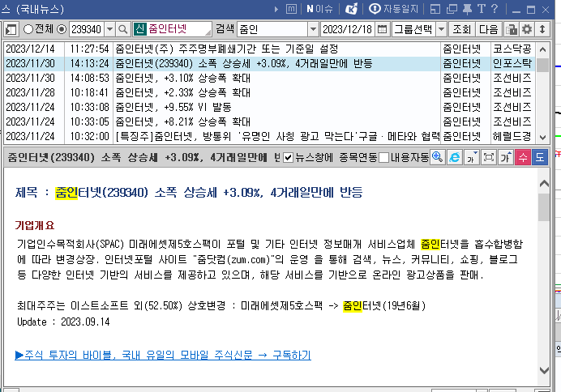
Task: Select news row +2.33% 상승폭 확대
Action: click(270, 93)
